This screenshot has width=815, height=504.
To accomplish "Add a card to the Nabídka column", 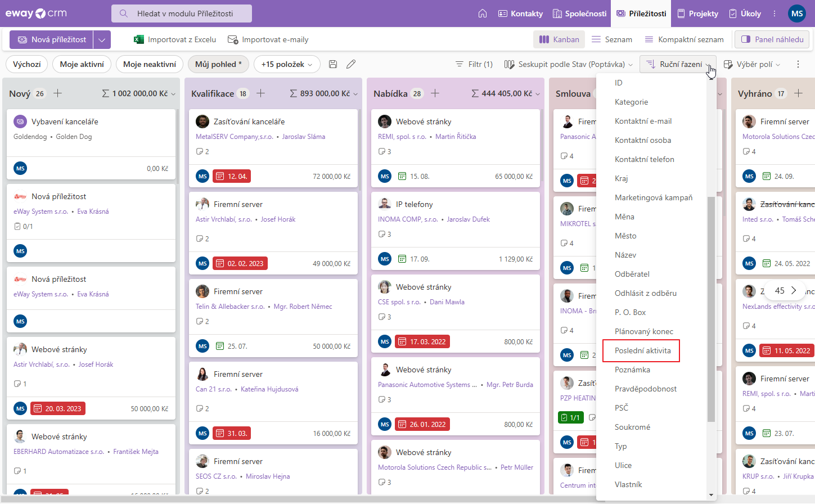I will [435, 93].
